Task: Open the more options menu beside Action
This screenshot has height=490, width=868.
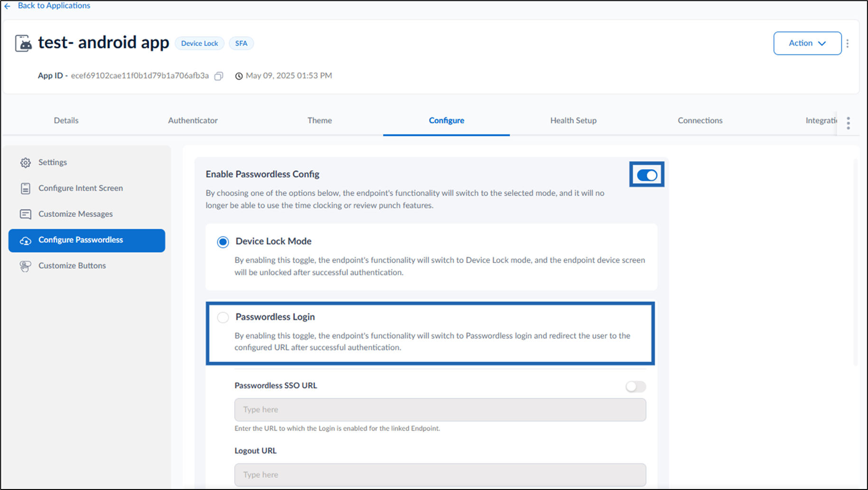Action: click(848, 43)
